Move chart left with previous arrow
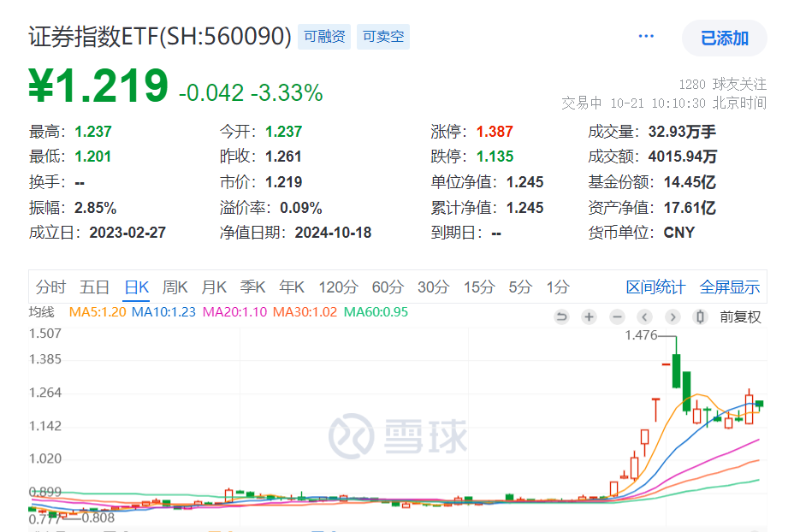The image size is (794, 532). coord(644,316)
